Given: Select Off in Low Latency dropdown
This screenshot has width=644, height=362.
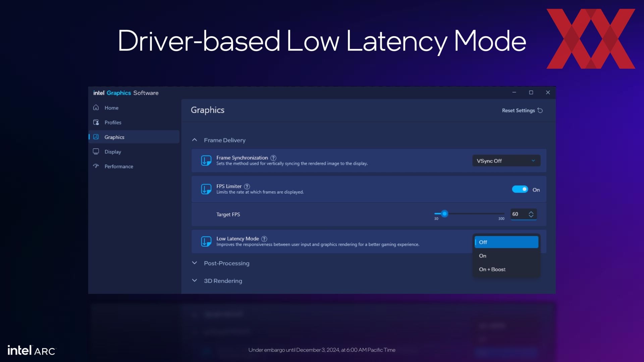Looking at the screenshot, I should click(x=506, y=242).
